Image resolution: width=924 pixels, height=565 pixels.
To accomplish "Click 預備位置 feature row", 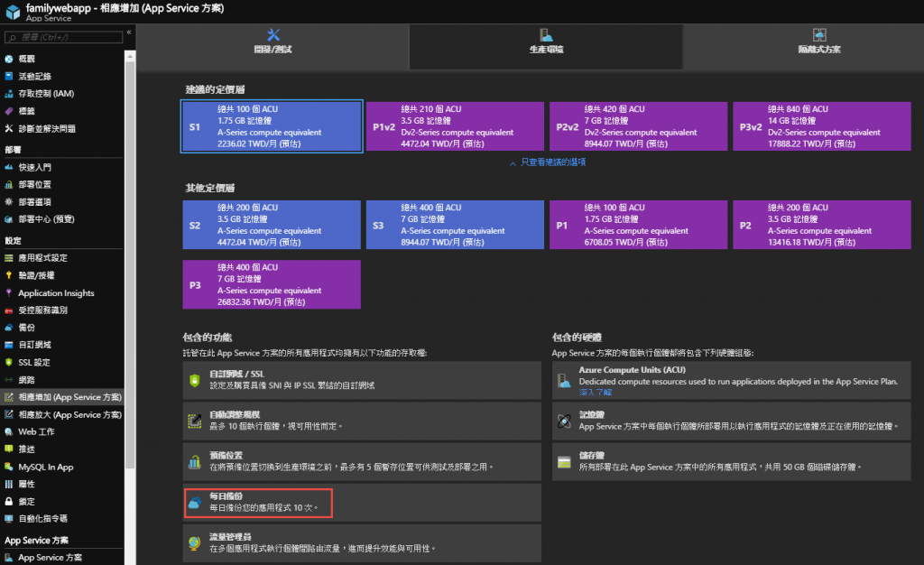I will coord(362,461).
